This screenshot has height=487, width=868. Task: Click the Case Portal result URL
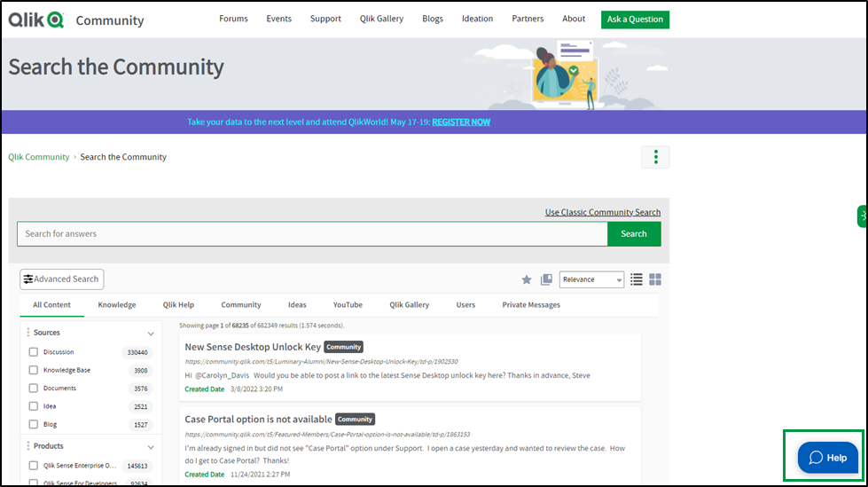[327, 435]
